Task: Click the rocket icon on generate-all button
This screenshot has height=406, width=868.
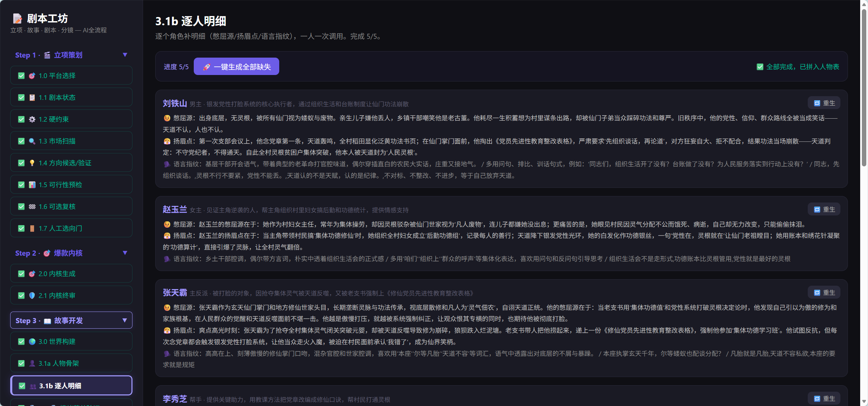Action: [206, 67]
